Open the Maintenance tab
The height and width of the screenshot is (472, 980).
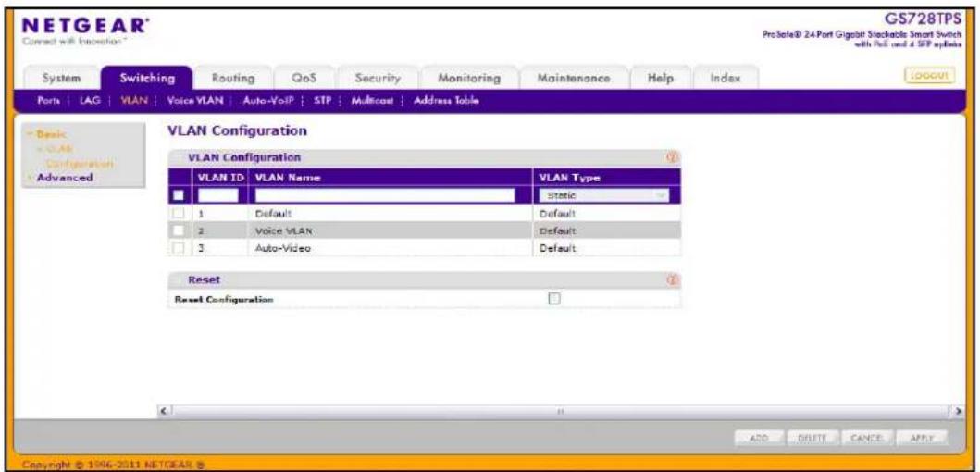pyautogui.click(x=573, y=79)
